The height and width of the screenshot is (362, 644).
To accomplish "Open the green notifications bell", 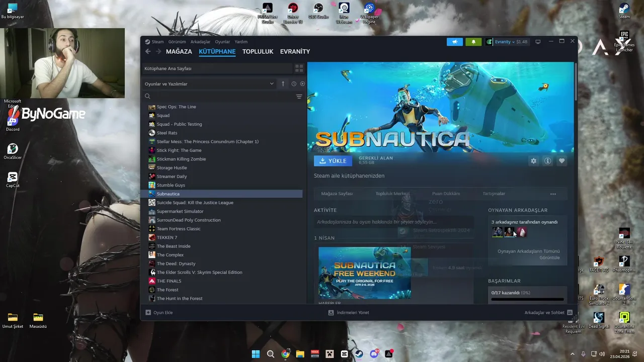I will coord(473,42).
